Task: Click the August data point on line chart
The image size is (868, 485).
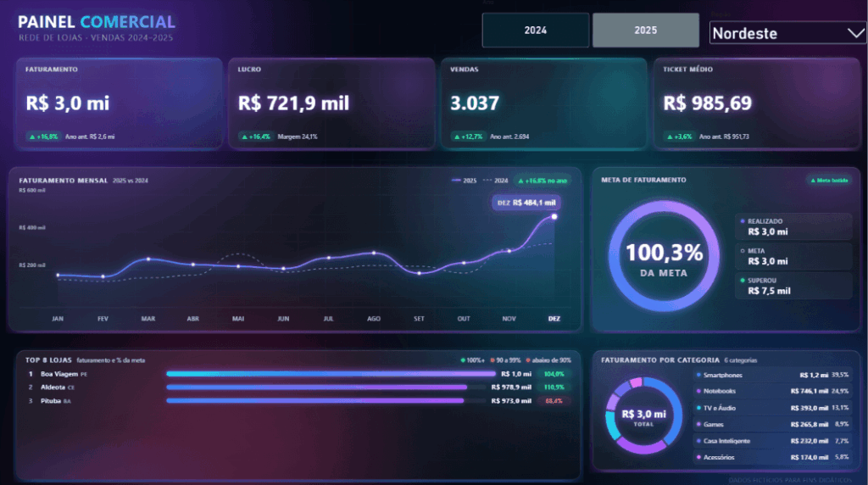Action: (x=374, y=253)
